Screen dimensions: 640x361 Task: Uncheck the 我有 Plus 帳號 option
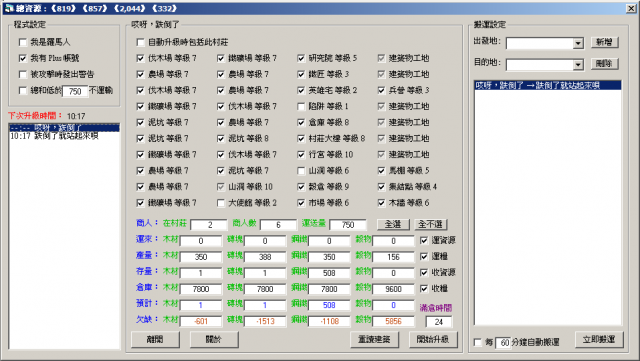tap(23, 58)
